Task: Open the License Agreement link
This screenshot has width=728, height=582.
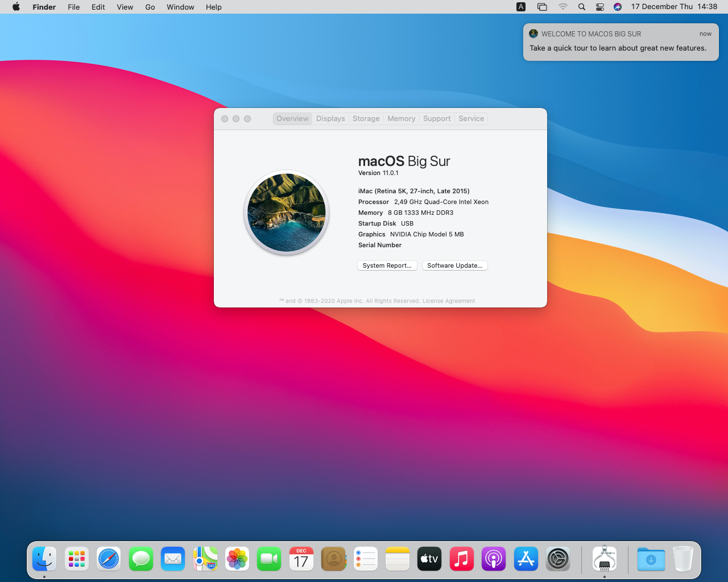Action: (448, 301)
